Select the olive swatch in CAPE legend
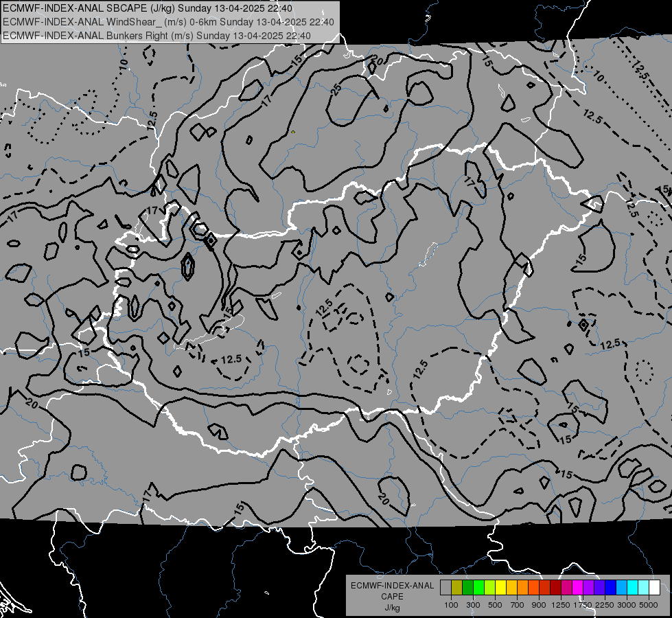Screen dimensions: 672x618 pyautogui.click(x=457, y=587)
